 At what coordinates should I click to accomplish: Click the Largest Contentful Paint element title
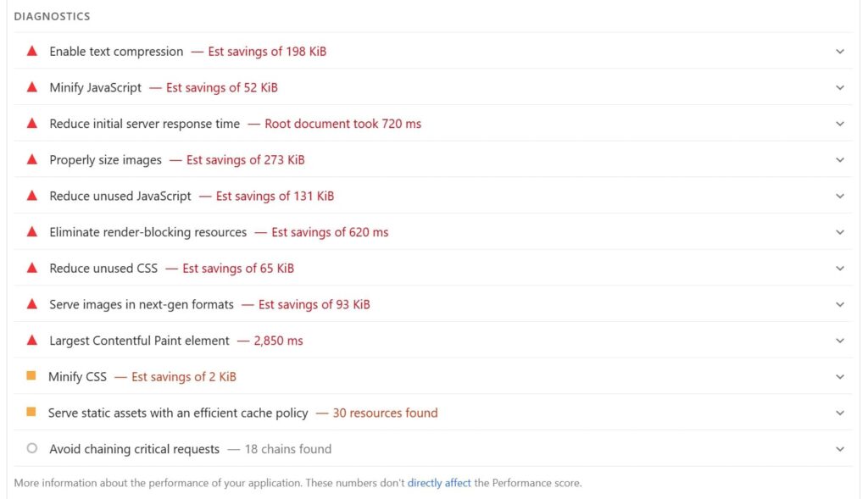(139, 341)
